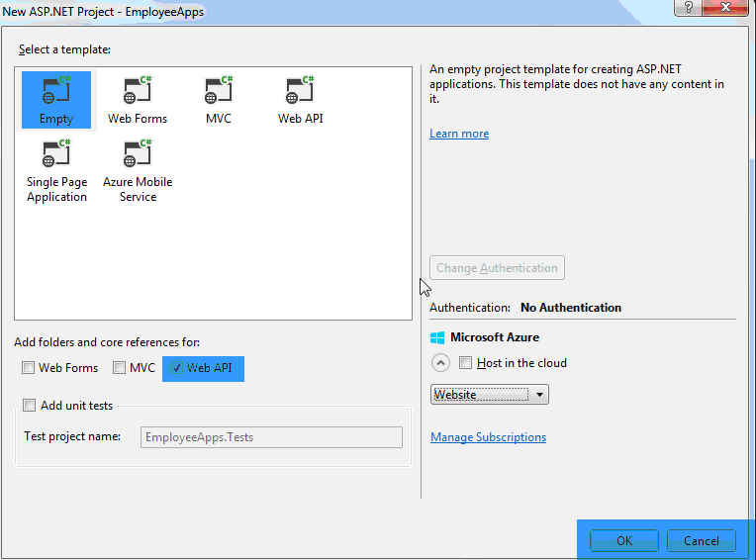Uncheck the Web API references checkbox
Viewport: 756px width, 560px height.
pos(176,368)
